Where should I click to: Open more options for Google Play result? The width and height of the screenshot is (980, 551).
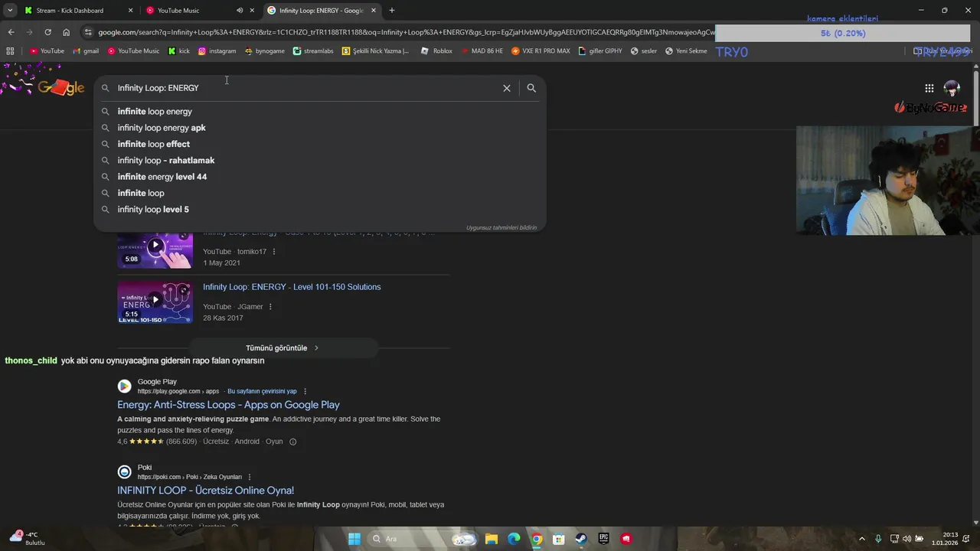[305, 391]
